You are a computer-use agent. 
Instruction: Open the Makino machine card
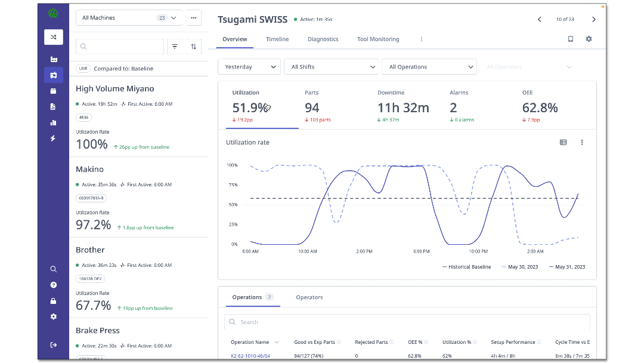coord(139,198)
